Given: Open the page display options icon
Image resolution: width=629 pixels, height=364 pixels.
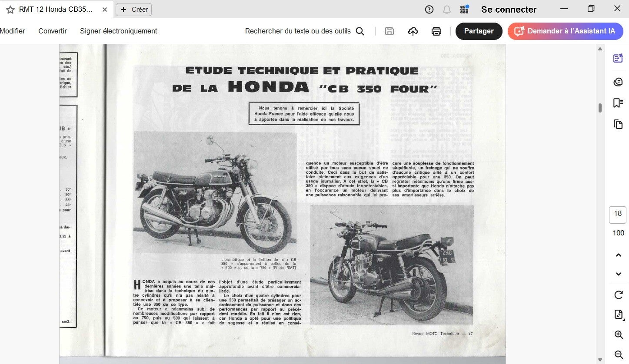Looking at the screenshot, I should pos(619,315).
